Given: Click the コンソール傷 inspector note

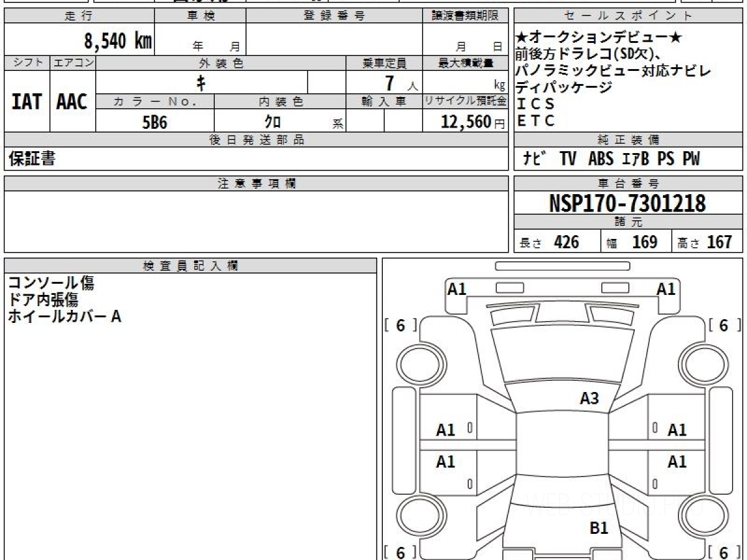Looking at the screenshot, I should pos(51,283).
